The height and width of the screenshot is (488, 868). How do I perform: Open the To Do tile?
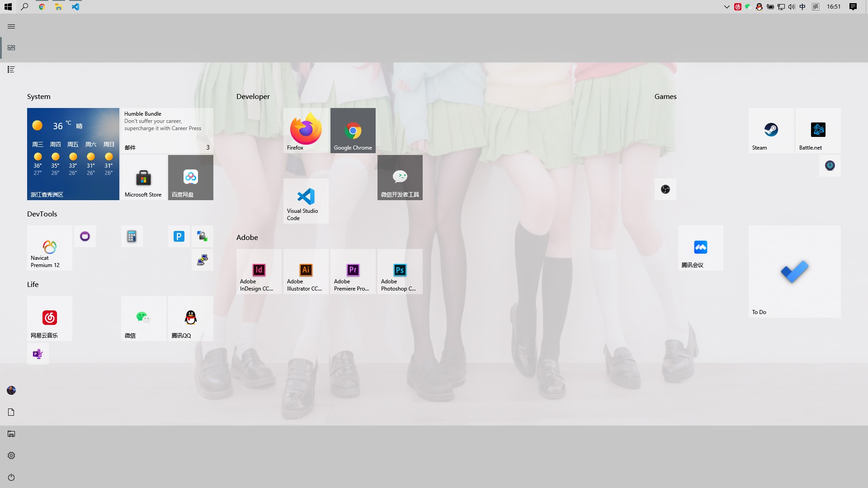tap(794, 271)
